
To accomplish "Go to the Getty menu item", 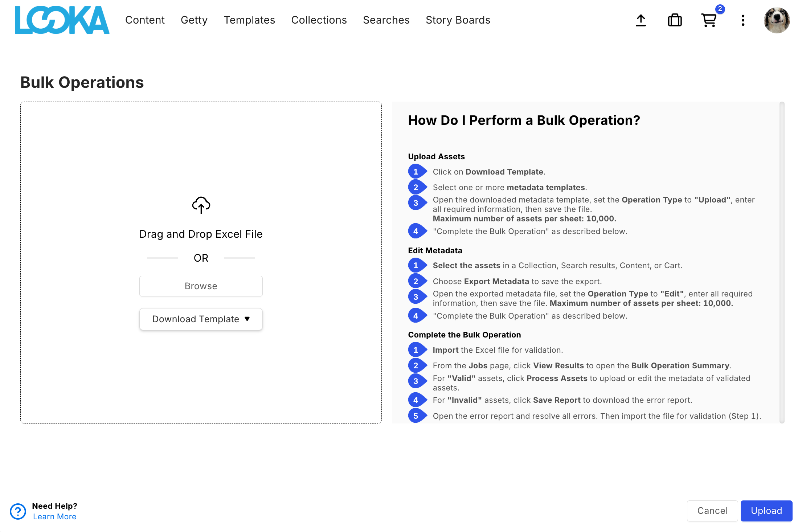I will 194,20.
